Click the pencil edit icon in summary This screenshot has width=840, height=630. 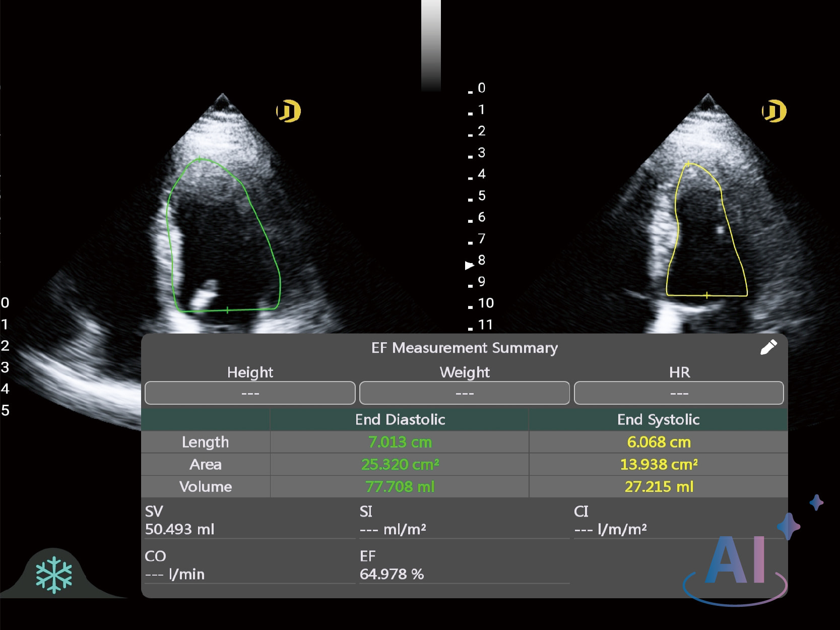coord(768,347)
